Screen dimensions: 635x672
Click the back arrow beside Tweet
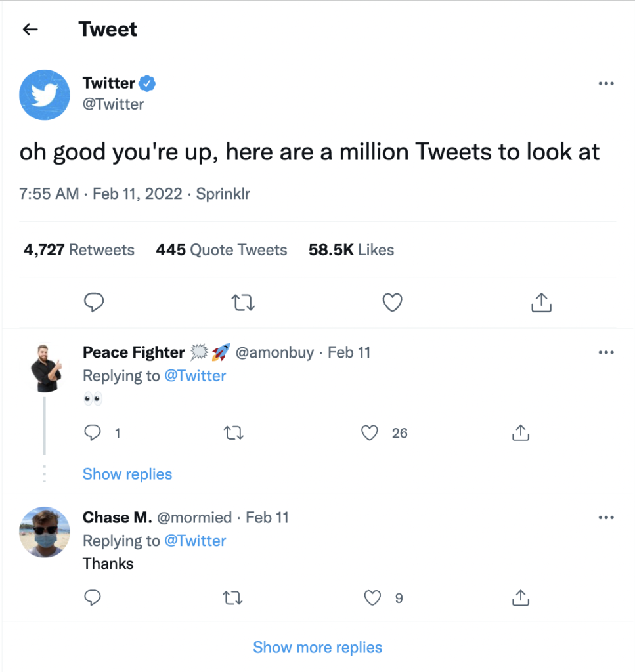coord(30,30)
